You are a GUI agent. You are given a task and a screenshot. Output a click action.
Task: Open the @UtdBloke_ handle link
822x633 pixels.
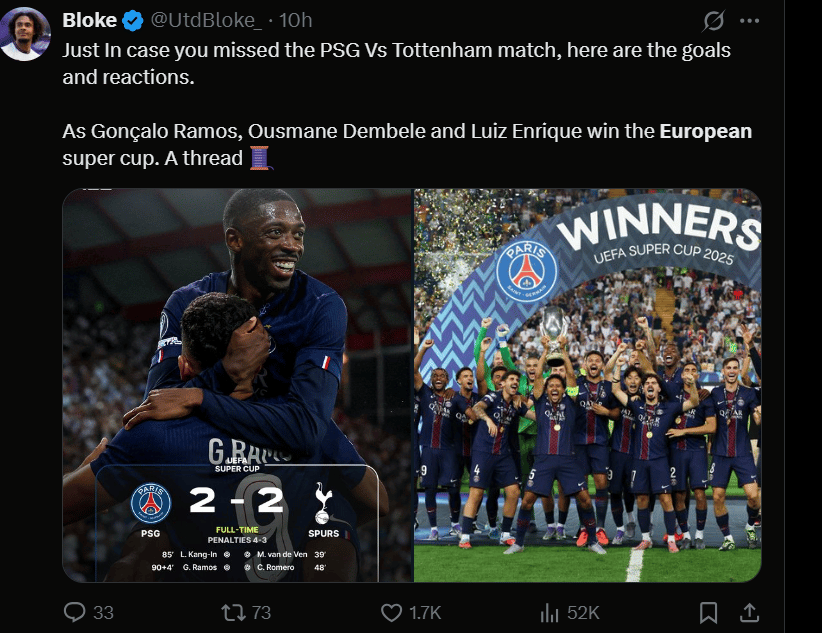point(206,20)
